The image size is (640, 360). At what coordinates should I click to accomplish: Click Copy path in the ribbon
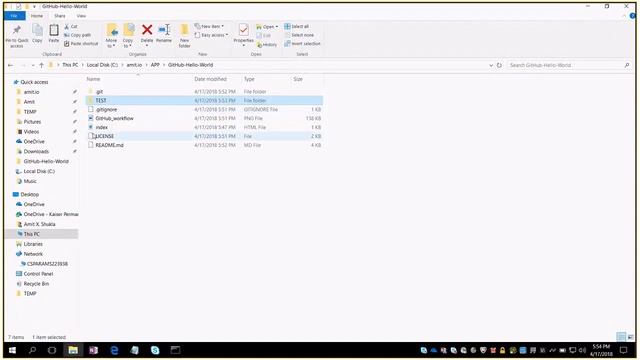click(77, 35)
